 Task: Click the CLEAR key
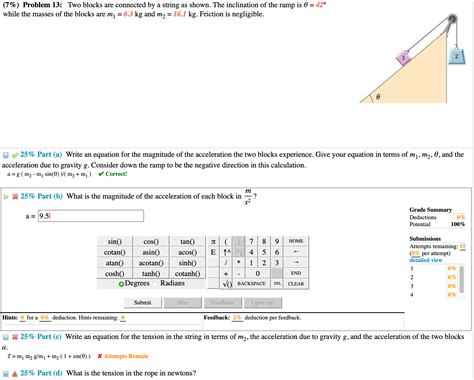coord(296,284)
